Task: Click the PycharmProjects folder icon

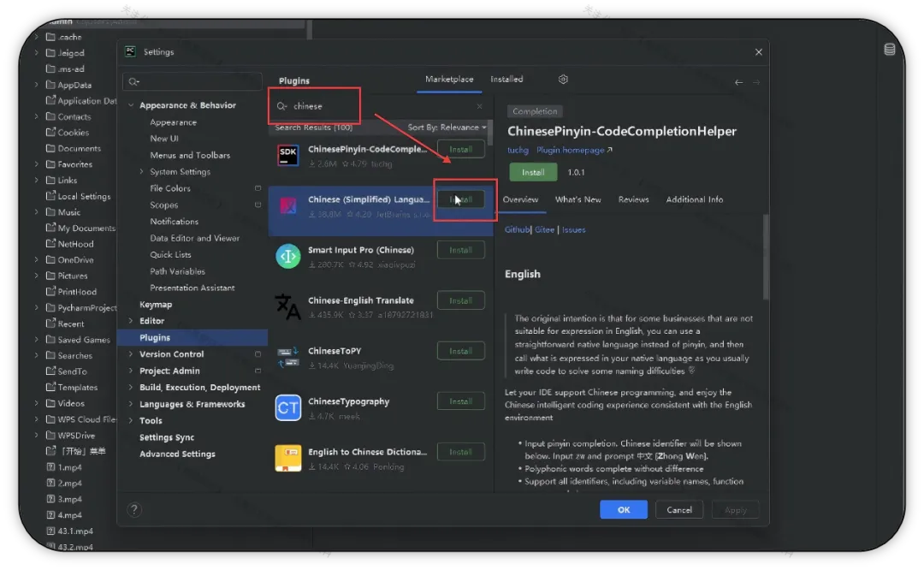Action: 51,308
